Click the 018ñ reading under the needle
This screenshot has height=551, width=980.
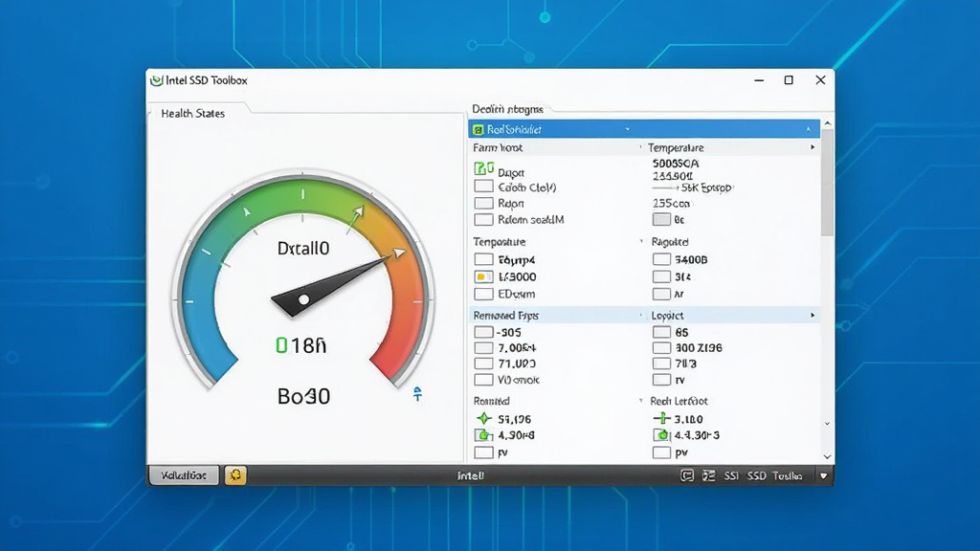[x=301, y=345]
